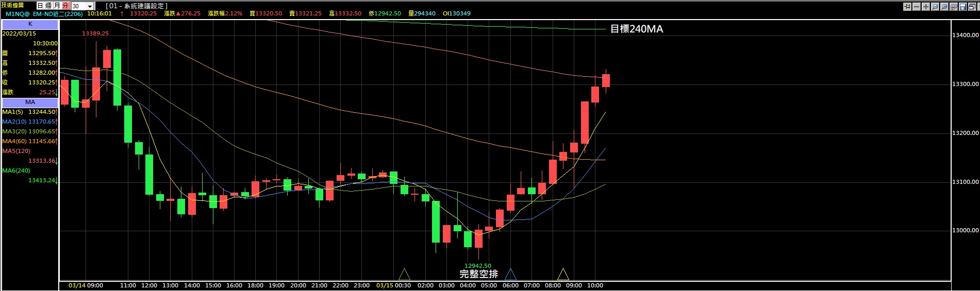The height and width of the screenshot is (291, 980).
Task: Click the minus shrink chart button
Action: point(917,7)
